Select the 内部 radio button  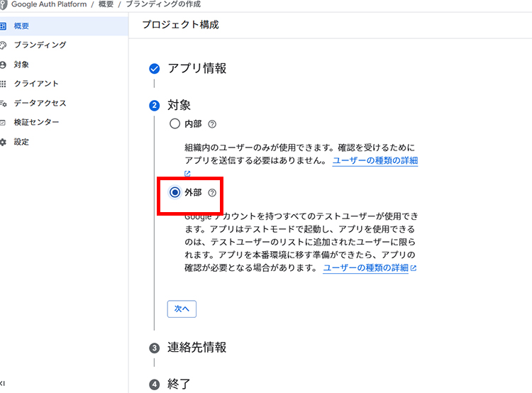pyautogui.click(x=174, y=123)
